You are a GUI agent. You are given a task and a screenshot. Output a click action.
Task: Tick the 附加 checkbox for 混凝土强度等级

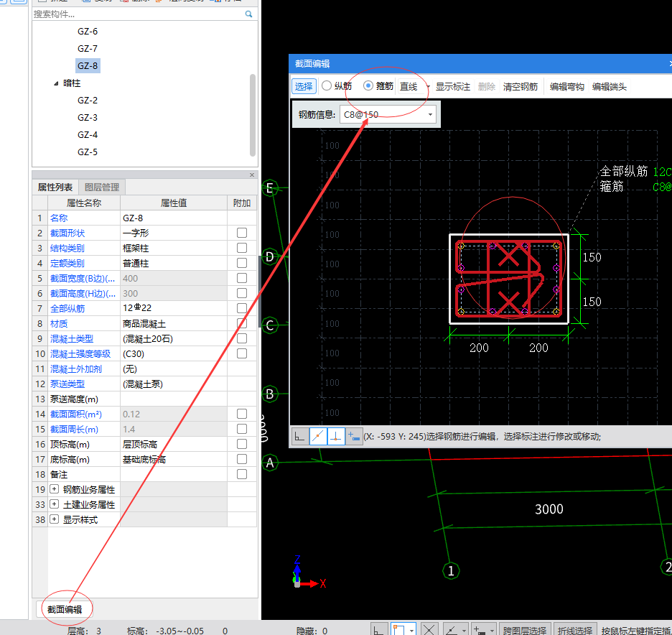(242, 353)
